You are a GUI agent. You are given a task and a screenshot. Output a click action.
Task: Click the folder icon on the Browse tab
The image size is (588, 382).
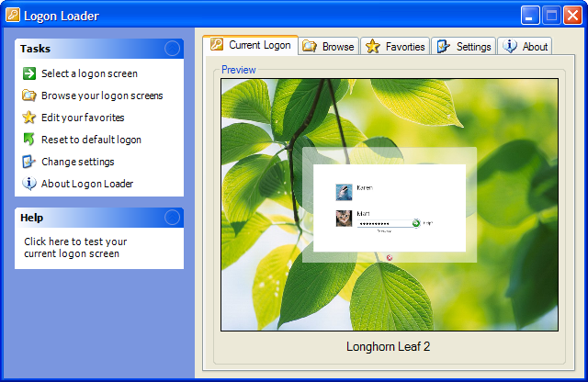[310, 47]
